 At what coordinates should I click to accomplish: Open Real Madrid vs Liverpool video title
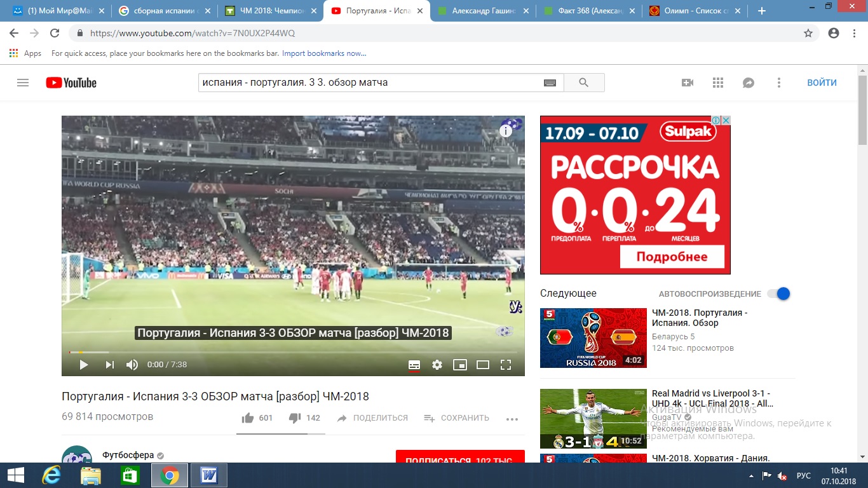click(x=712, y=398)
